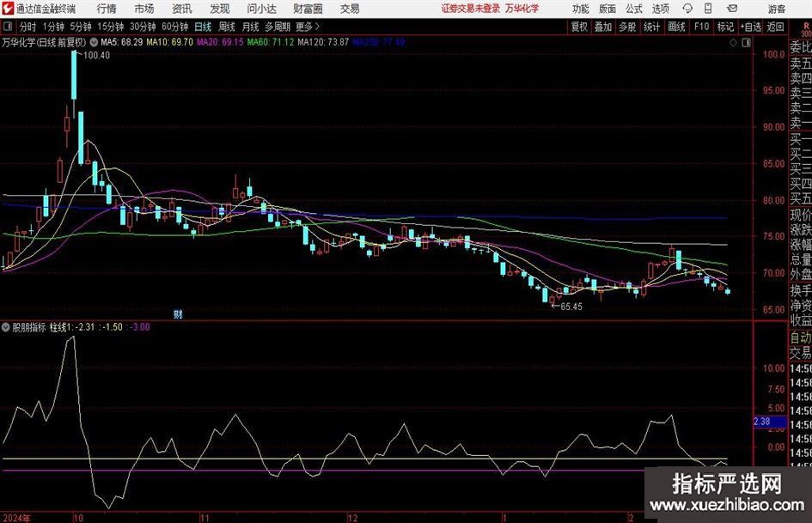
Task: Switch to the 分时 chart tab
Action: (x=28, y=27)
